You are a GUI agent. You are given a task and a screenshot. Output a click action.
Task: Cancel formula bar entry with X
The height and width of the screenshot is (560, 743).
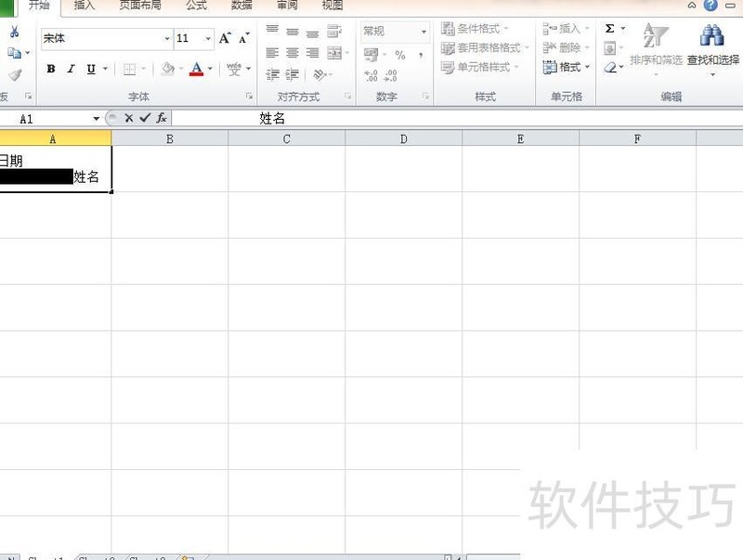point(128,118)
